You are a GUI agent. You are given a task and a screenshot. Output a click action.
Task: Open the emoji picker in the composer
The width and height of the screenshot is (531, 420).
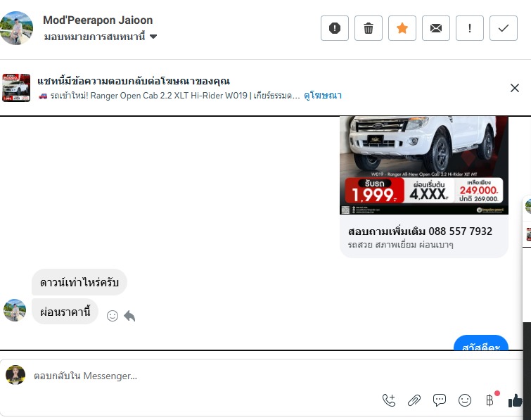click(465, 400)
